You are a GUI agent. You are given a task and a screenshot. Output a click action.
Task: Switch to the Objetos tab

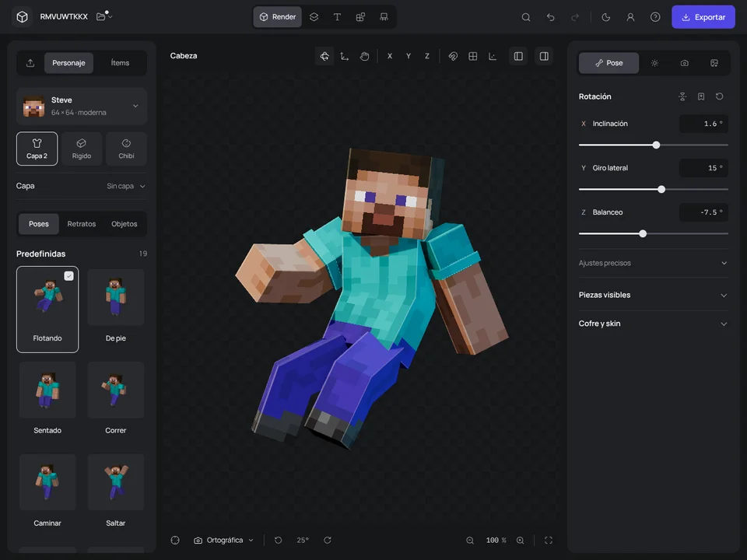click(124, 224)
